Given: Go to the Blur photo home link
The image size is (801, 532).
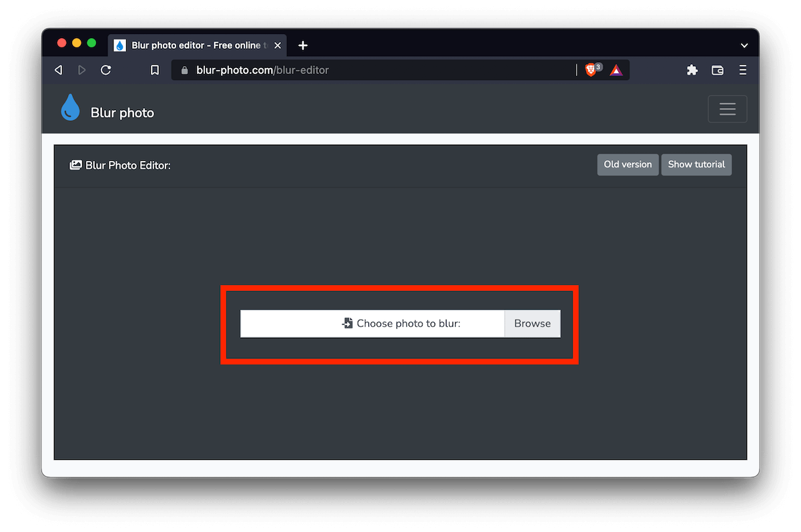Looking at the screenshot, I should coord(122,113).
